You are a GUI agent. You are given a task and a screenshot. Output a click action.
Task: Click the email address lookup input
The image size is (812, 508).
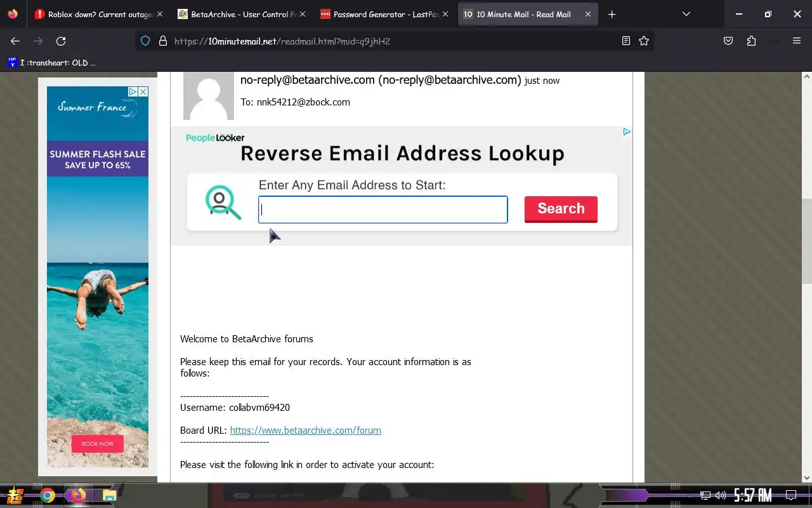click(x=383, y=210)
